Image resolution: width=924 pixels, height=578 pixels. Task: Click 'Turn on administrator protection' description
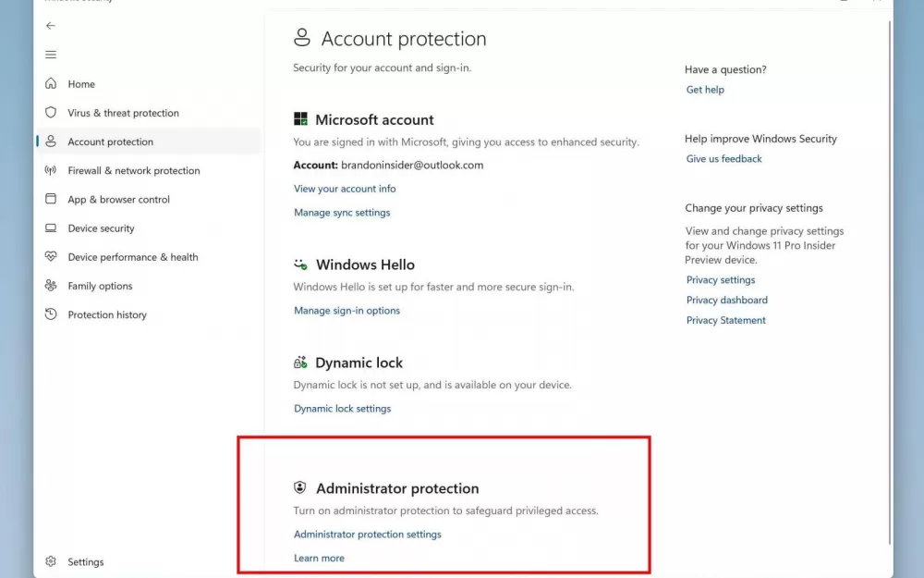click(x=445, y=510)
